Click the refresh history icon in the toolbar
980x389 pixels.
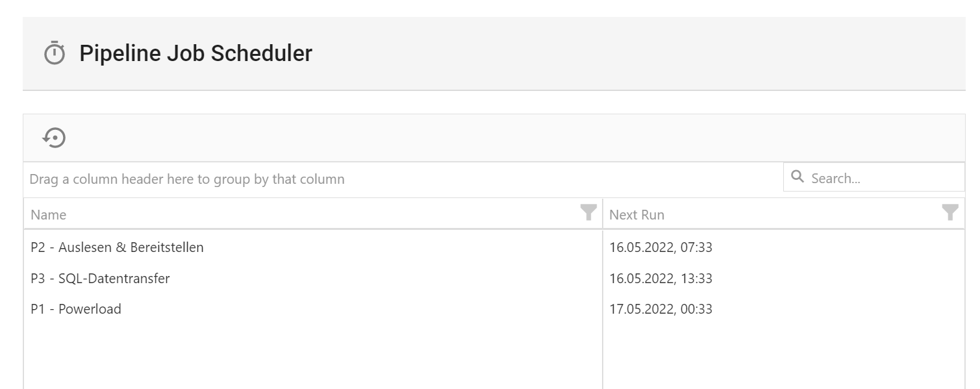click(55, 138)
